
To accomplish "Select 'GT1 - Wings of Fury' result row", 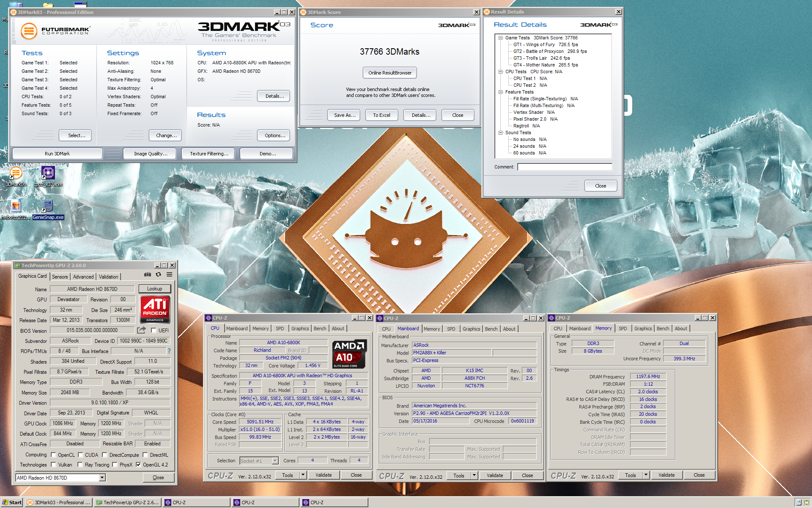I will coord(546,44).
